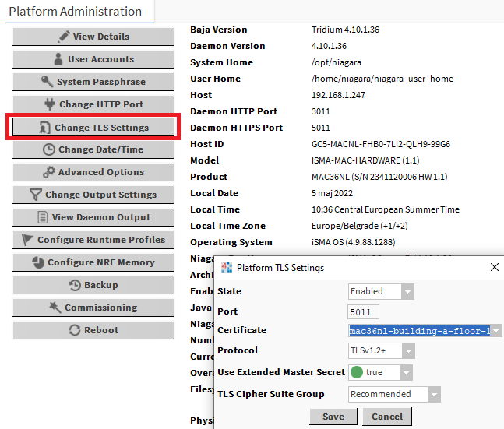This screenshot has width=504, height=429.
Task: Click the user icon on User Accounts
Action: click(x=59, y=59)
